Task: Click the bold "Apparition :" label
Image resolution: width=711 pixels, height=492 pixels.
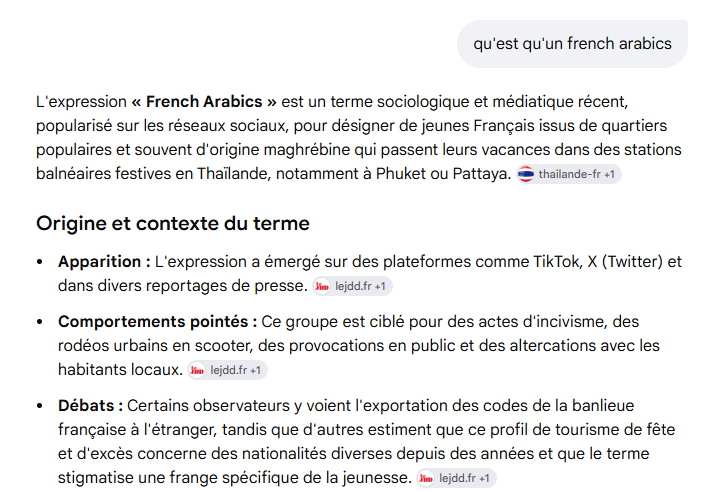Action: (104, 262)
